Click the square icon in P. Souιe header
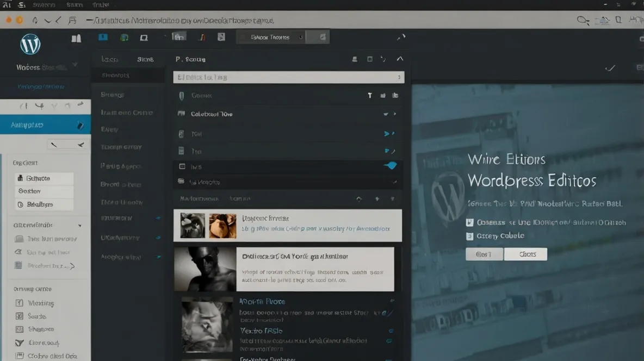Viewport: 644px width, 361px height. 370,59
